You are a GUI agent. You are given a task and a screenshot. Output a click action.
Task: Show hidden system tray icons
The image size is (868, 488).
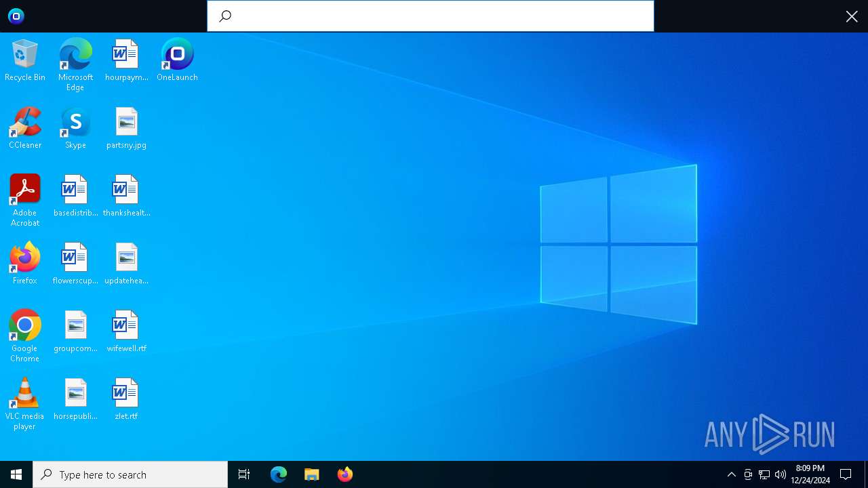pyautogui.click(x=731, y=474)
